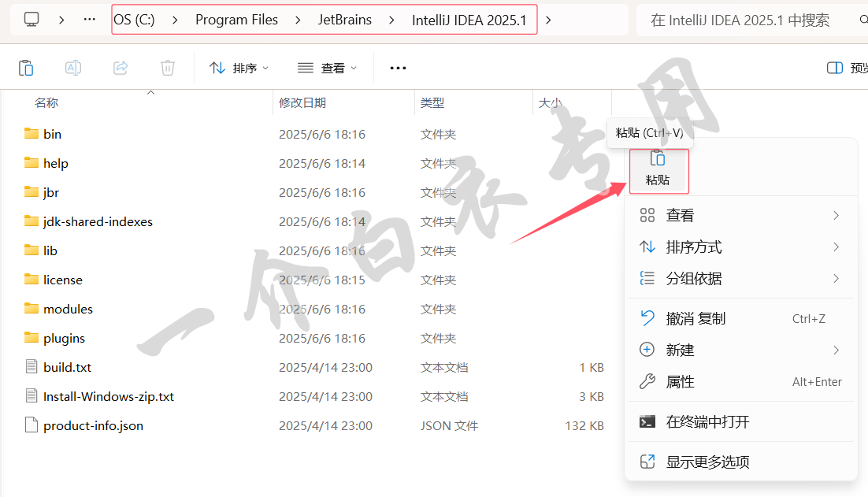Select the jbr folder icon
The height and width of the screenshot is (497, 868).
pyautogui.click(x=32, y=192)
